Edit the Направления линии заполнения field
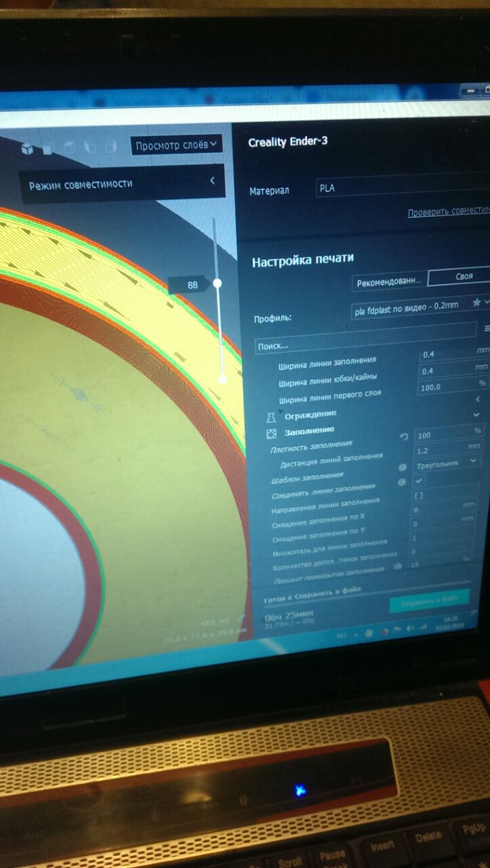The height and width of the screenshot is (868, 490). [445, 494]
